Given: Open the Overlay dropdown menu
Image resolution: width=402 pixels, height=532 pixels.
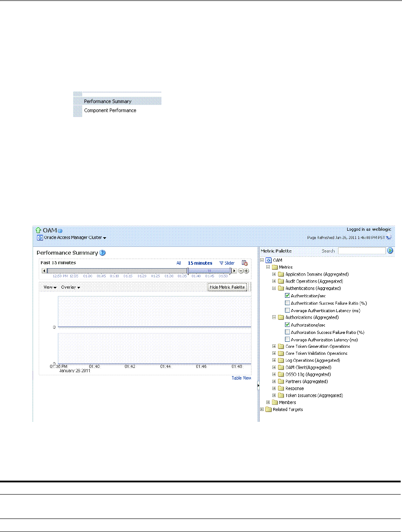Looking at the screenshot, I should 70,287.
